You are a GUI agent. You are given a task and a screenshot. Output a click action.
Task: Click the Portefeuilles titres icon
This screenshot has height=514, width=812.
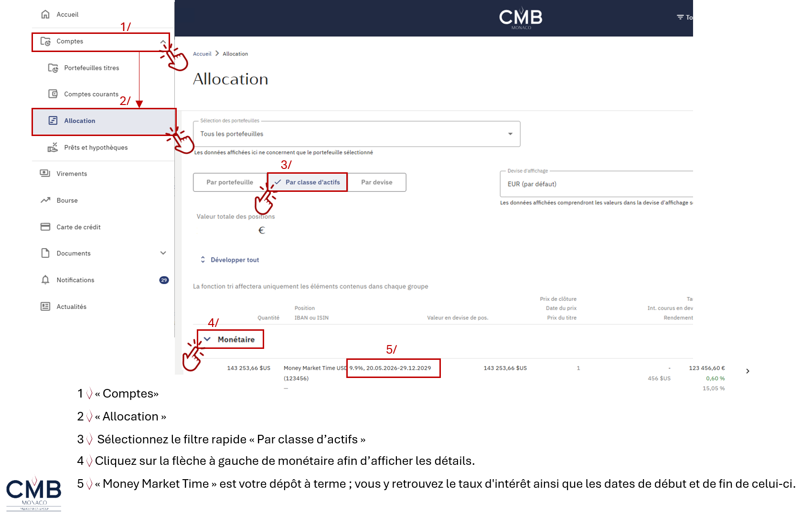(x=53, y=68)
